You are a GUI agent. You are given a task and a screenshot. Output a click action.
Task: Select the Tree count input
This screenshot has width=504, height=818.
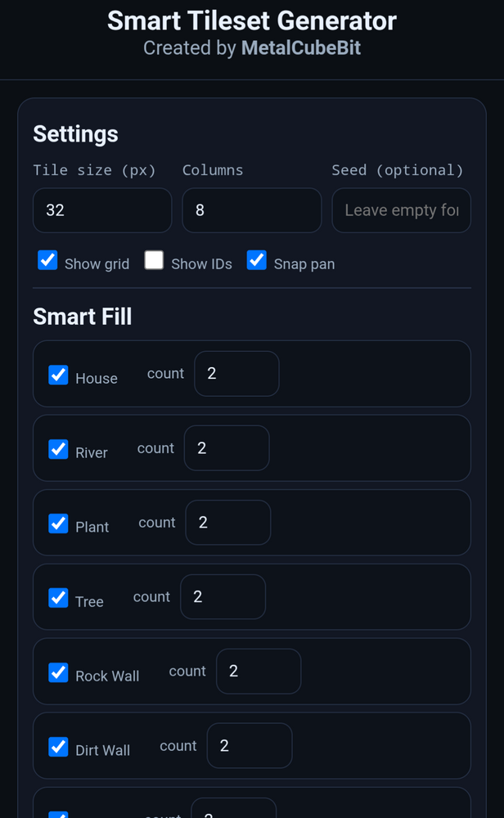coord(223,597)
